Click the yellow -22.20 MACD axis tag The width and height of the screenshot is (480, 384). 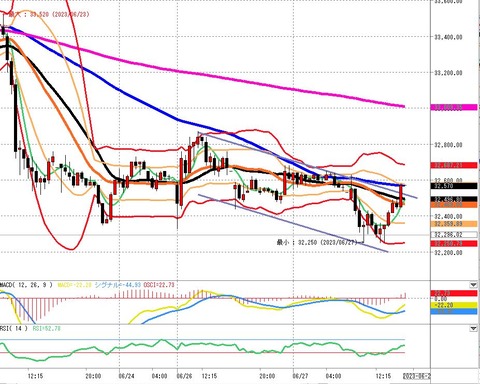point(454,305)
